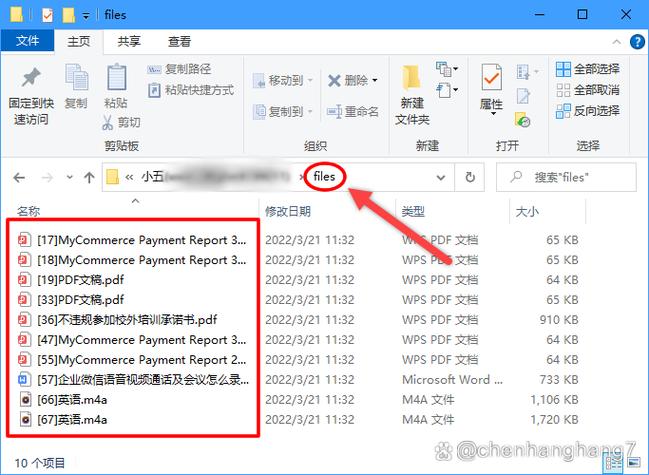
Task: Click the Pin to Quick access icon
Action: [31, 77]
